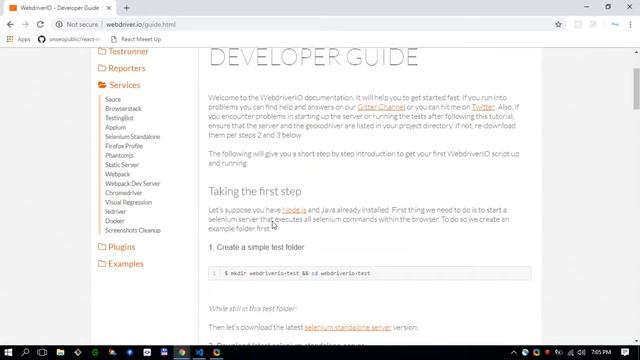Show hidden system tray icons
This screenshot has width=640, height=360.
tap(513, 352)
